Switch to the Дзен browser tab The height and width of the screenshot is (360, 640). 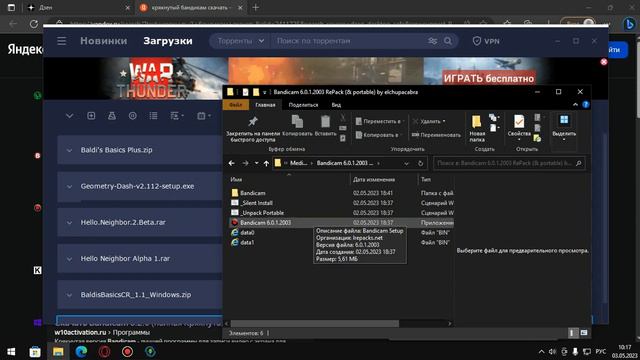click(78, 7)
